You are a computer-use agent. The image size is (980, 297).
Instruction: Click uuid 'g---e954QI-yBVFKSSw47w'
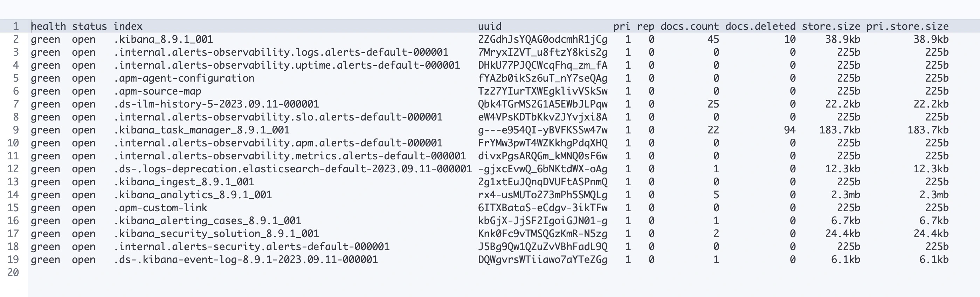click(x=543, y=130)
